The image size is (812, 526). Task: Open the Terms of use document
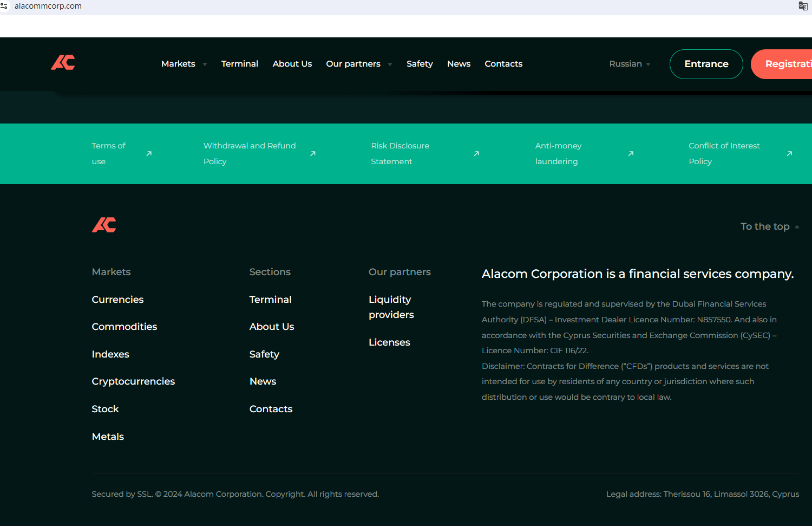tap(108, 154)
